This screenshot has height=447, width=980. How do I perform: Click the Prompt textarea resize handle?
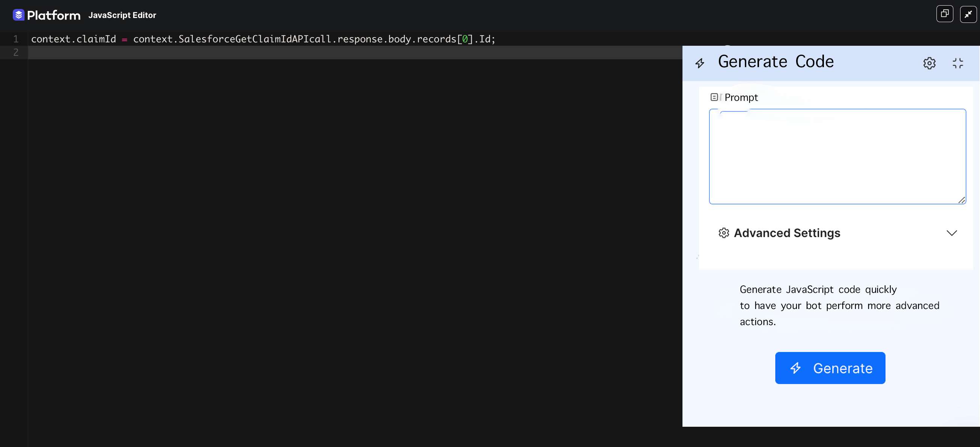pos(961,200)
